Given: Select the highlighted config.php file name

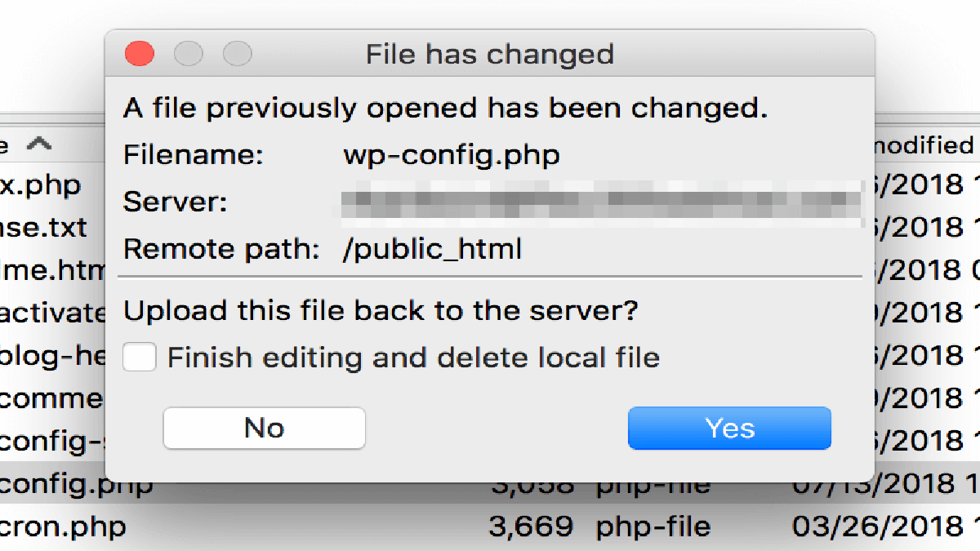Looking at the screenshot, I should (76, 485).
